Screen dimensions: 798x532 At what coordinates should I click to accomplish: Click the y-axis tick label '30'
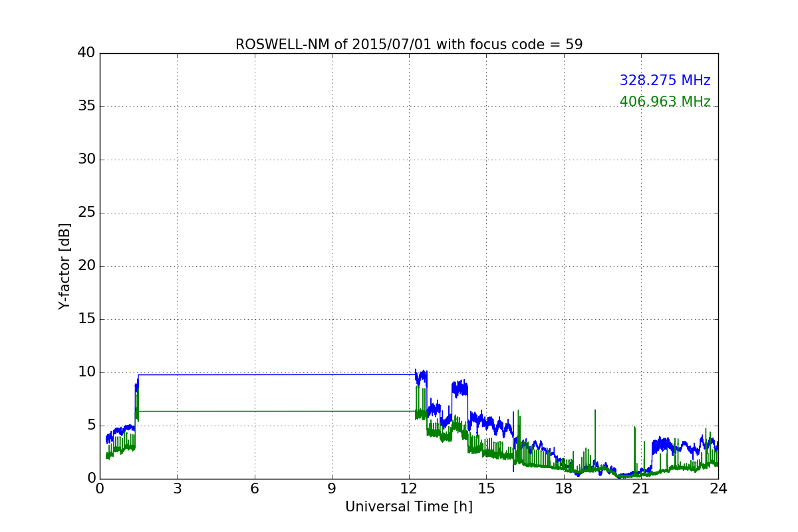[86, 160]
